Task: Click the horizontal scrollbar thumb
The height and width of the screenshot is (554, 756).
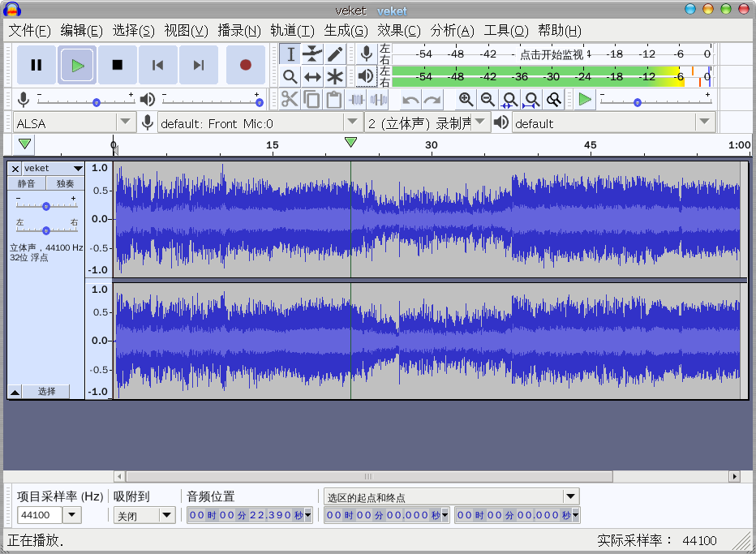Action: [x=369, y=476]
